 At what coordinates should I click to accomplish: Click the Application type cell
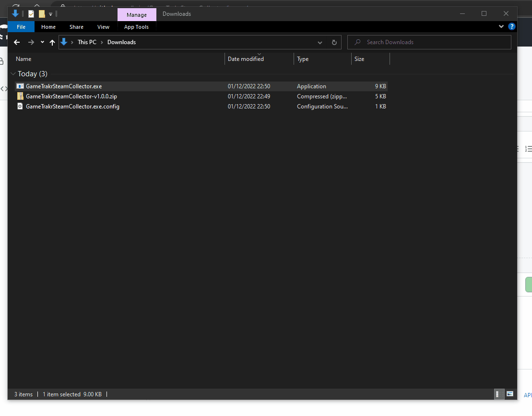click(x=311, y=86)
